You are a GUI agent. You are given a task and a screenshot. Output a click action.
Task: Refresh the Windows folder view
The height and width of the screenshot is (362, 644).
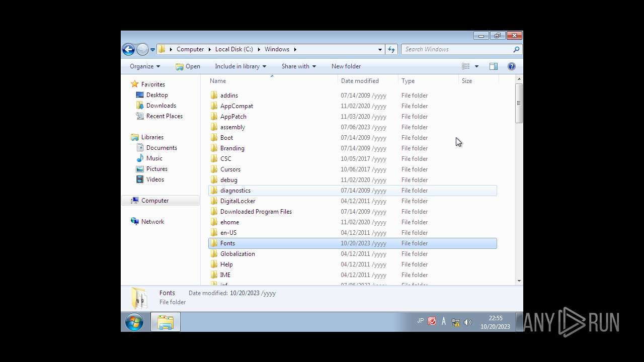391,49
